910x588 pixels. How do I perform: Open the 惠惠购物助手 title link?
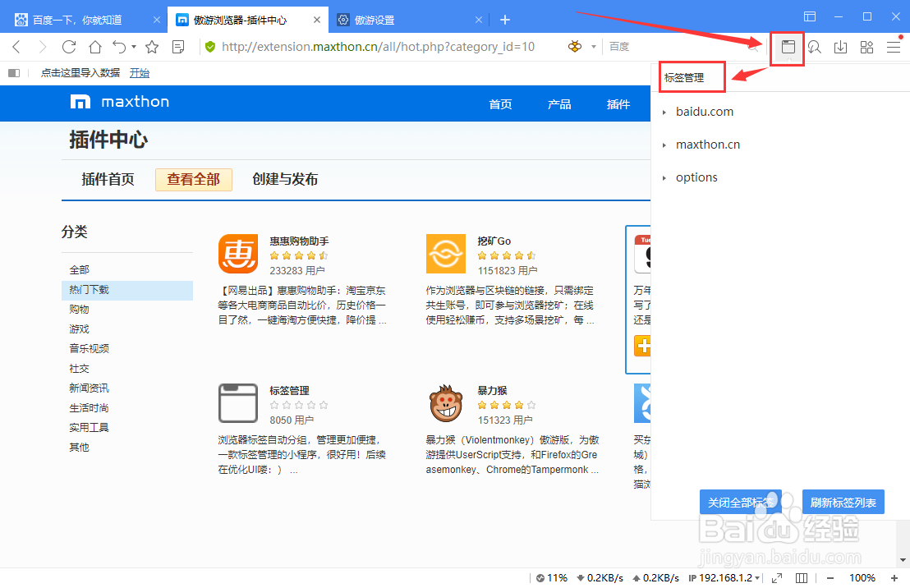[300, 241]
